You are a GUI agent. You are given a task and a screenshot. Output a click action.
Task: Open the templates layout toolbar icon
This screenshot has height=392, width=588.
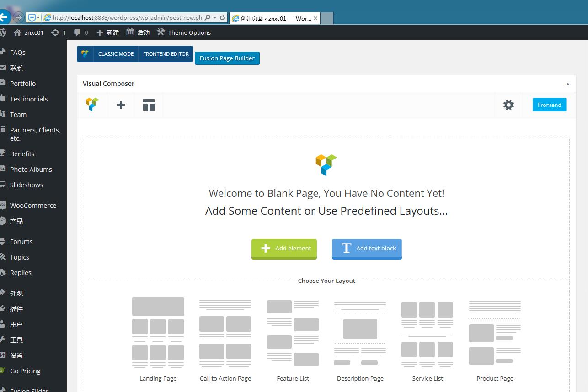click(149, 105)
